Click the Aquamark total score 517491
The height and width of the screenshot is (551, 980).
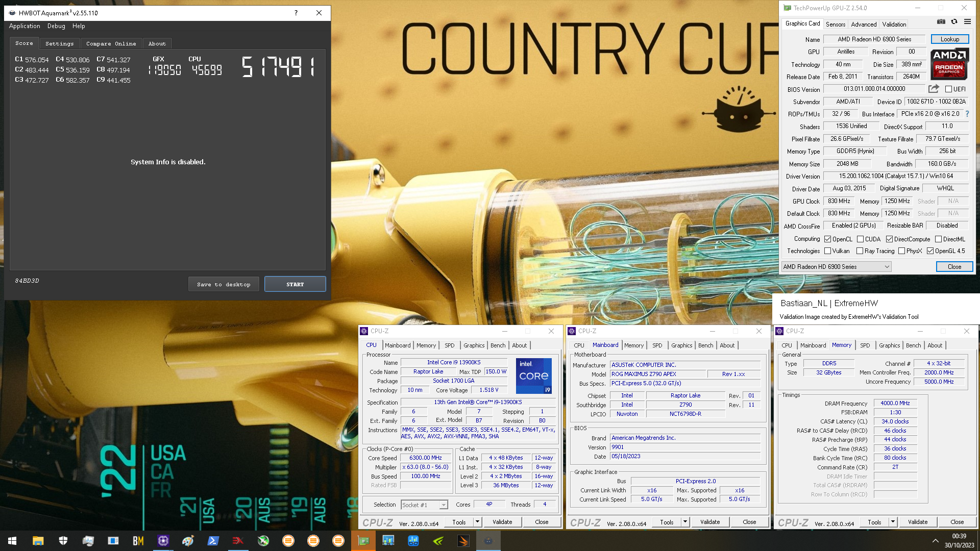(279, 67)
